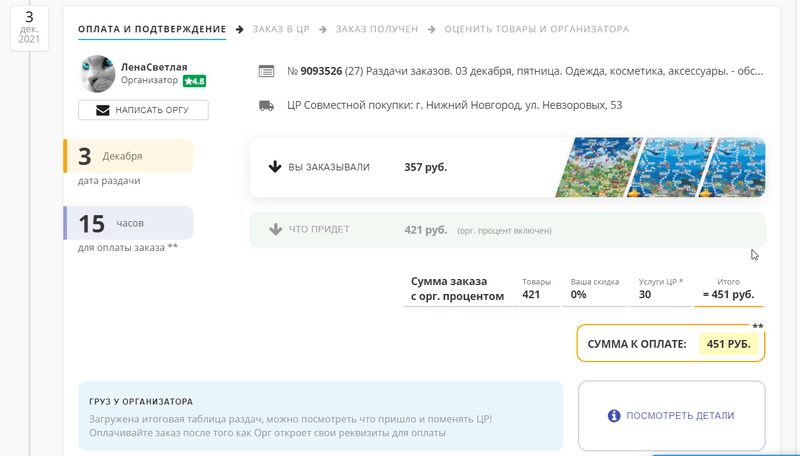This screenshot has width=800, height=456.
Task: Click the Написать оргу button
Action: coord(143,110)
